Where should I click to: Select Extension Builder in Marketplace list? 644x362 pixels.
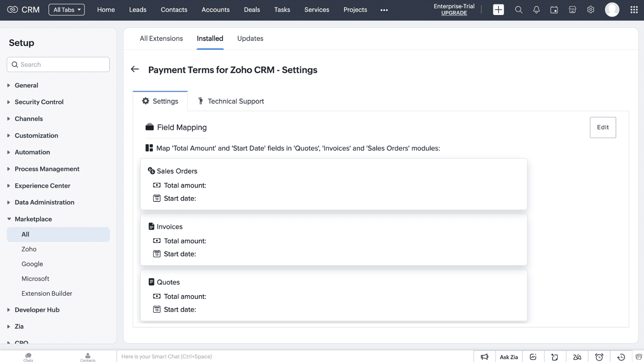[47, 294]
